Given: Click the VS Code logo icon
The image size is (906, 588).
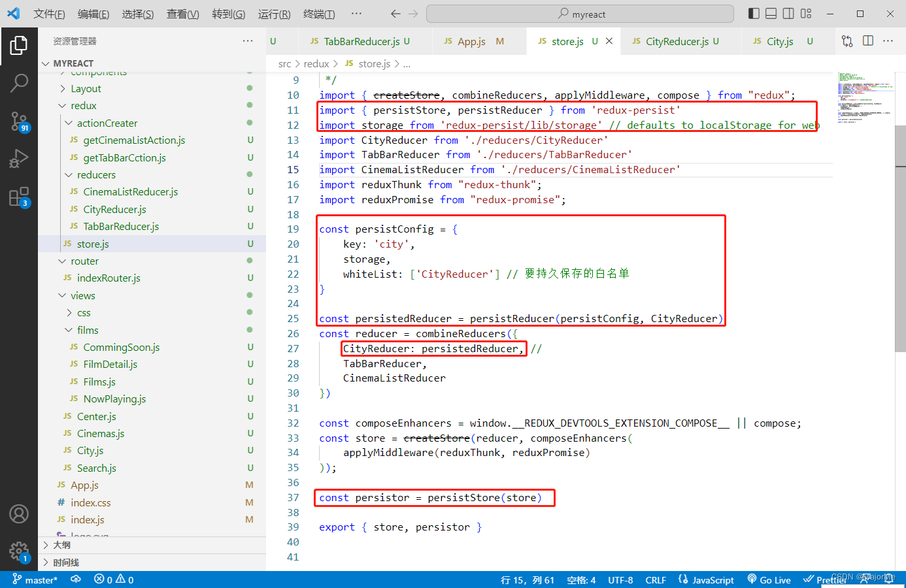Looking at the screenshot, I should tap(14, 13).
